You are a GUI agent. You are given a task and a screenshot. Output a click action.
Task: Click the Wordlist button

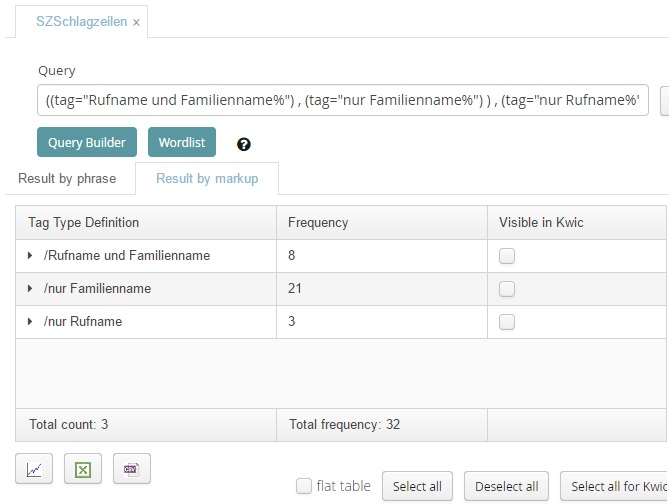click(182, 143)
